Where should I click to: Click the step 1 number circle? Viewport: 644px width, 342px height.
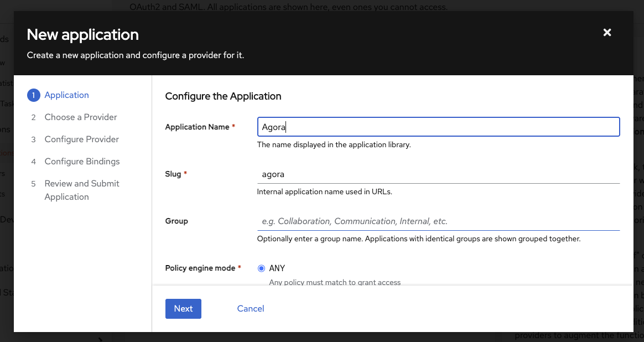[33, 95]
